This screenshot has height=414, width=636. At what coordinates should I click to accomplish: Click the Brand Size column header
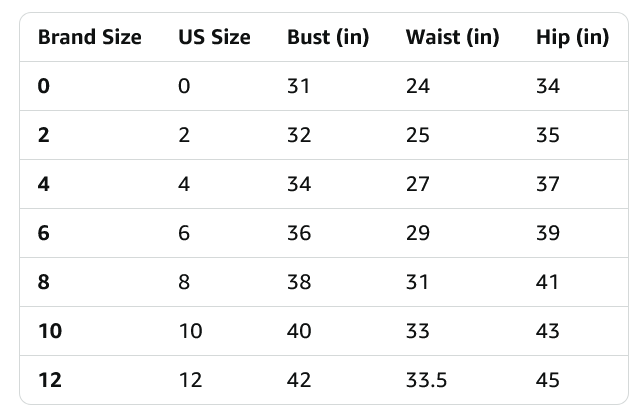tap(89, 38)
